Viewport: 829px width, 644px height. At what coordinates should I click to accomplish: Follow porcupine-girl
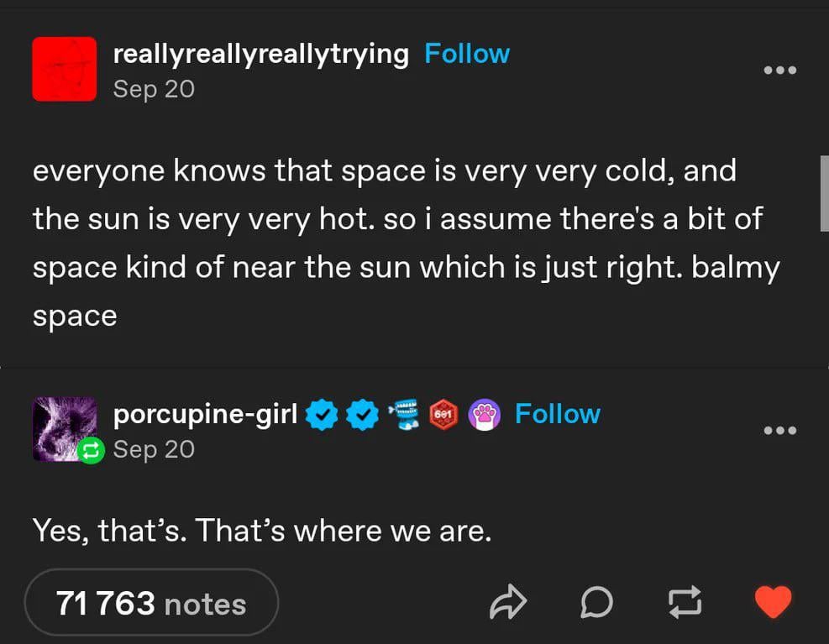pyautogui.click(x=557, y=414)
